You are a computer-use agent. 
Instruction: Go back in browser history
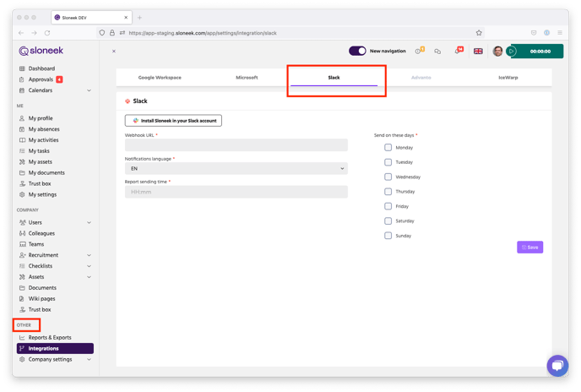tap(21, 33)
